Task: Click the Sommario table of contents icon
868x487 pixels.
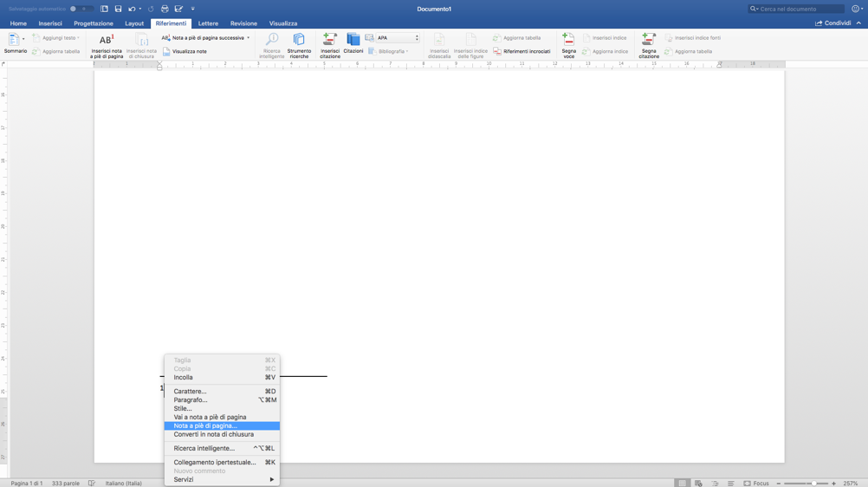Action: point(13,40)
